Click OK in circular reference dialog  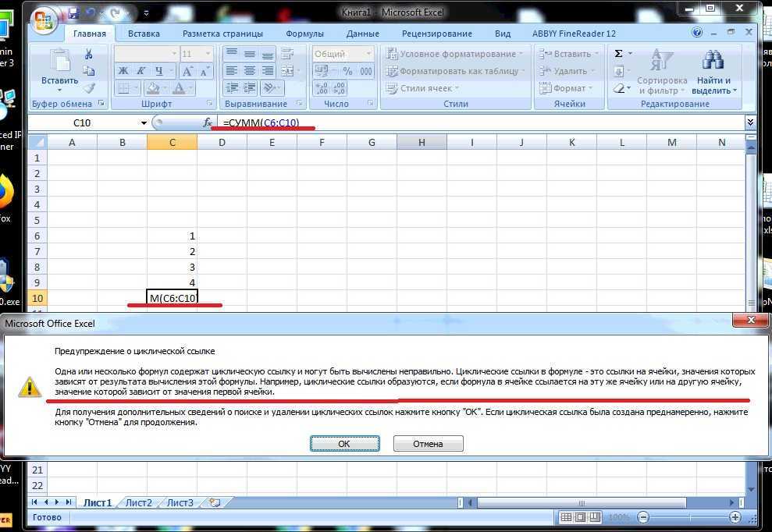point(345,443)
